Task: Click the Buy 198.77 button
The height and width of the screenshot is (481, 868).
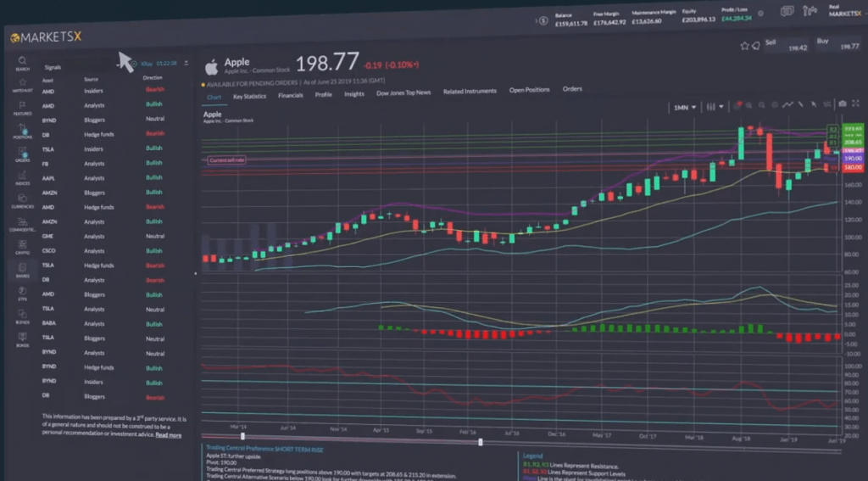Action: tap(838, 44)
